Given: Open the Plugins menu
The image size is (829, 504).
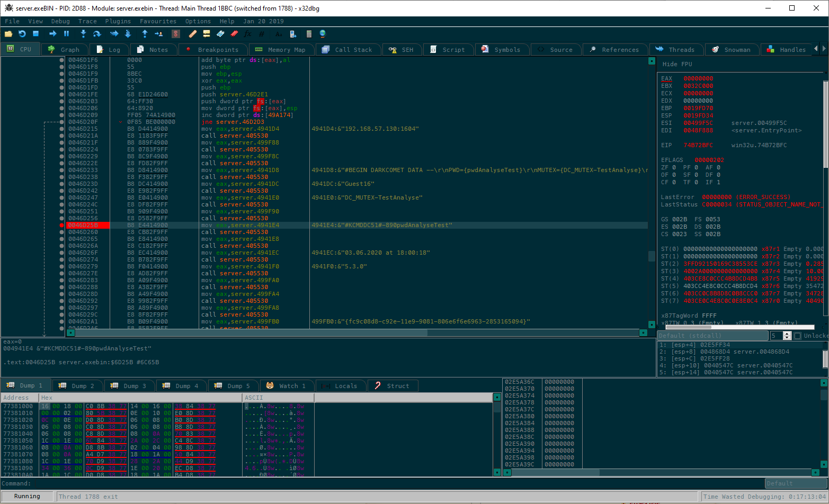Looking at the screenshot, I should click(118, 21).
